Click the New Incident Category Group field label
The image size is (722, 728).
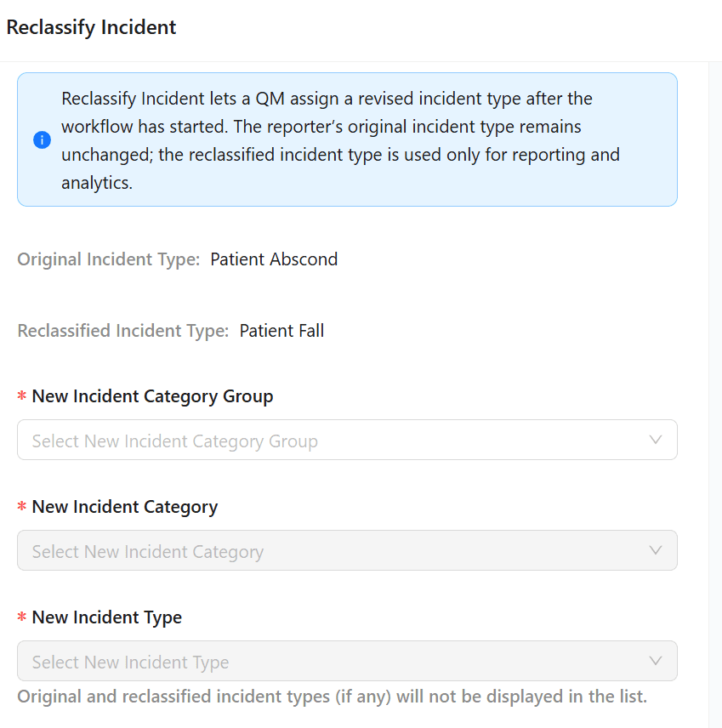[153, 396]
